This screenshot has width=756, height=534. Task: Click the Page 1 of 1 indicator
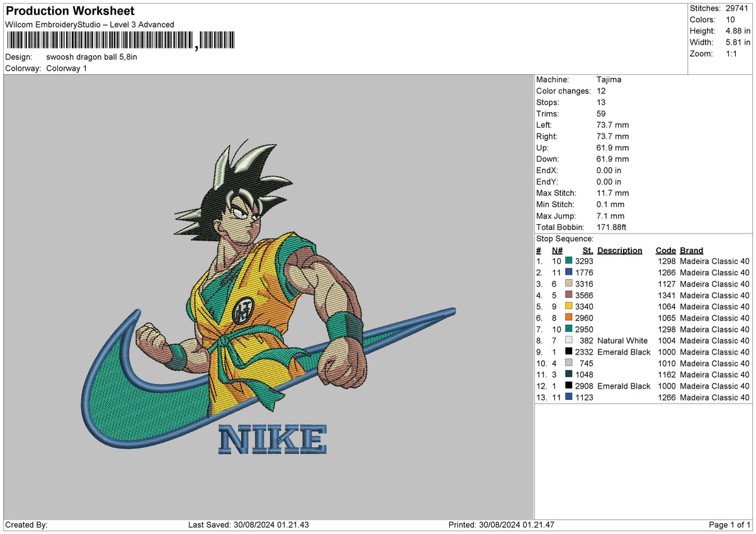pyautogui.click(x=730, y=525)
